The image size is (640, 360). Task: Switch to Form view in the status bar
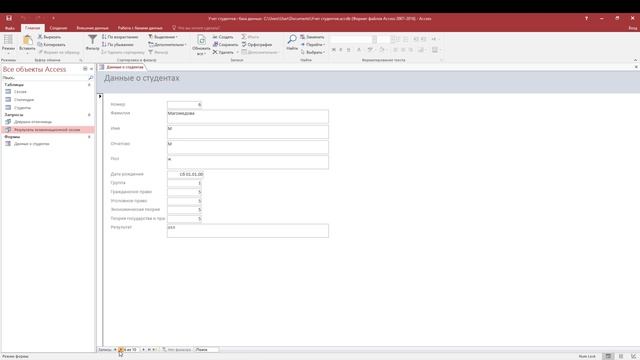608,356
